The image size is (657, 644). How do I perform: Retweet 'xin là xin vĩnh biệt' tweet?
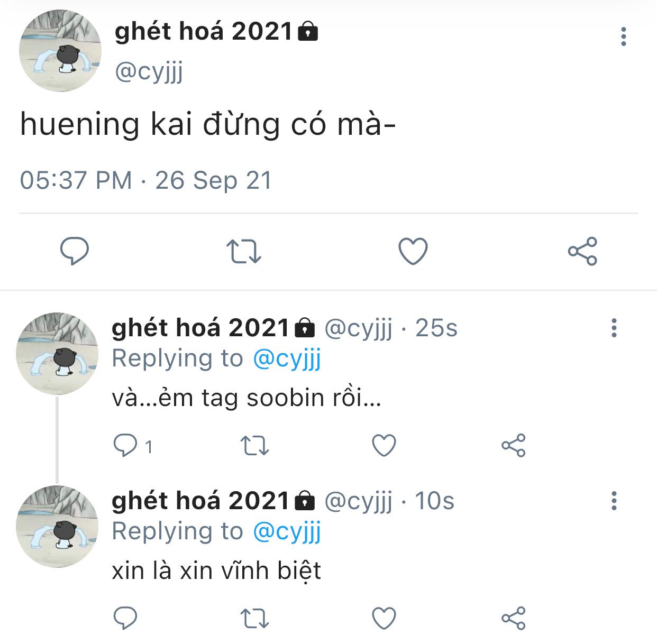254,618
